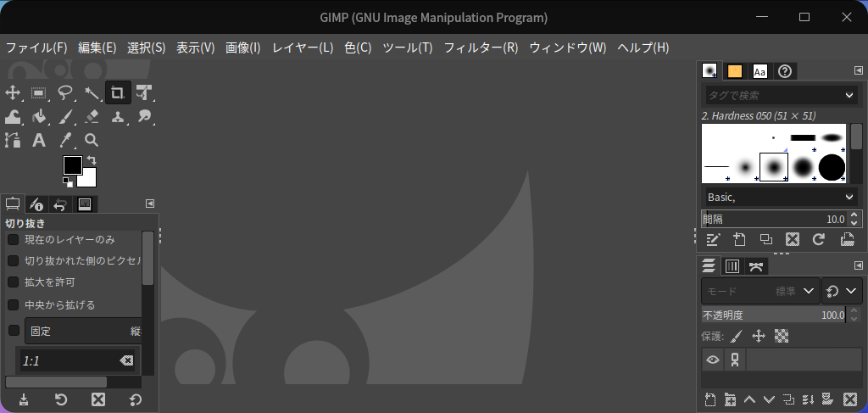The height and width of the screenshot is (413, 868).
Task: Enable 中央から拡げる checkbox
Action: pos(13,305)
